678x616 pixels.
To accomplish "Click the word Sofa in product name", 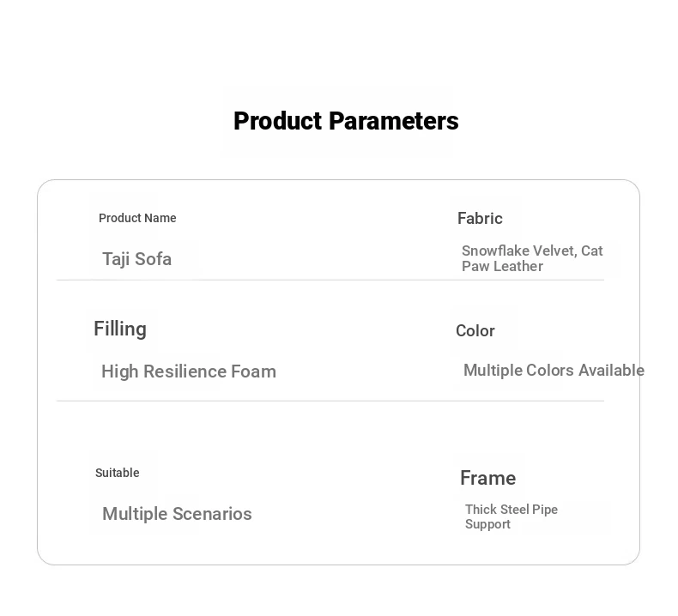I will coord(154,259).
